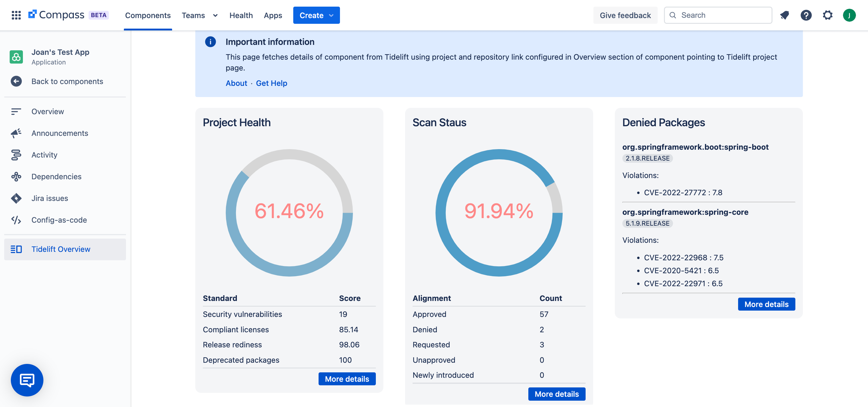Open the help question mark icon
Image resolution: width=868 pixels, height=407 pixels.
click(x=806, y=15)
